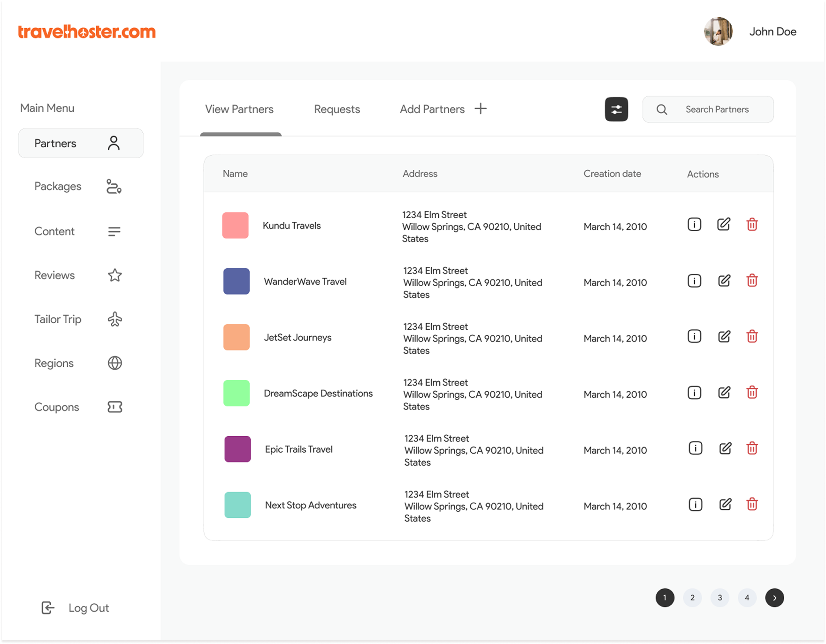Delete DreamScape Destinations partner
826x644 pixels.
point(752,392)
